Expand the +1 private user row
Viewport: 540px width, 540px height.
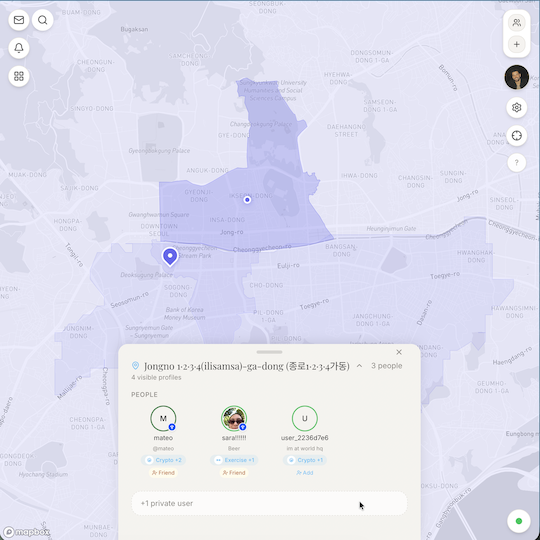tap(269, 503)
